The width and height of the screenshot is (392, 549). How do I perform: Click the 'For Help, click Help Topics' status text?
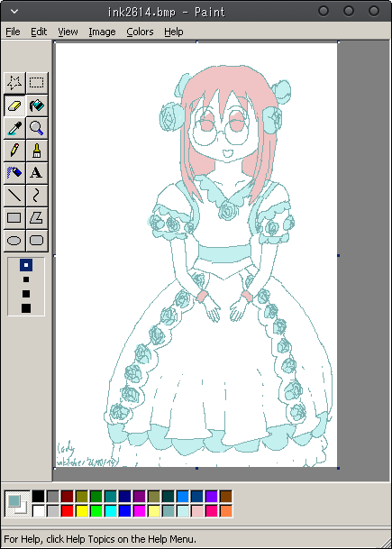point(100,538)
